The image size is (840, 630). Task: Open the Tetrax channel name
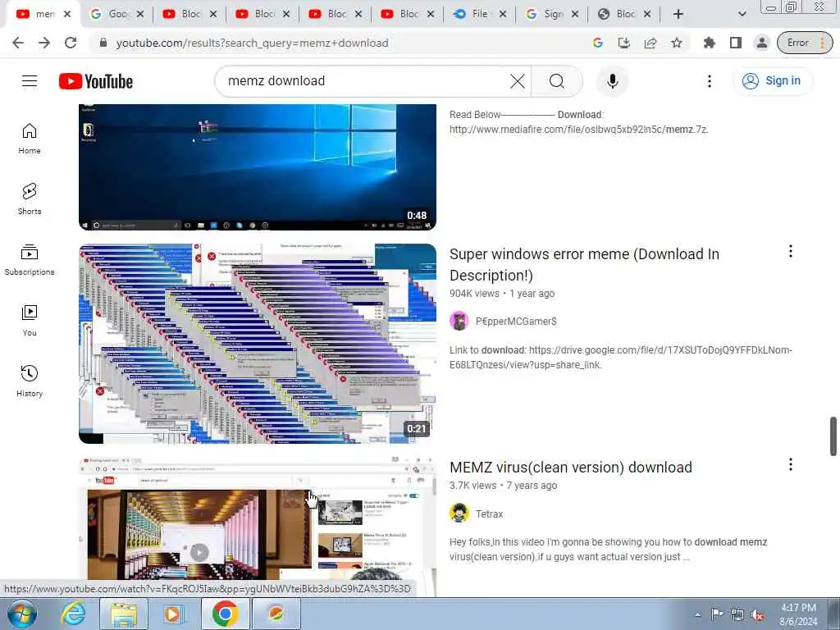[x=489, y=514]
